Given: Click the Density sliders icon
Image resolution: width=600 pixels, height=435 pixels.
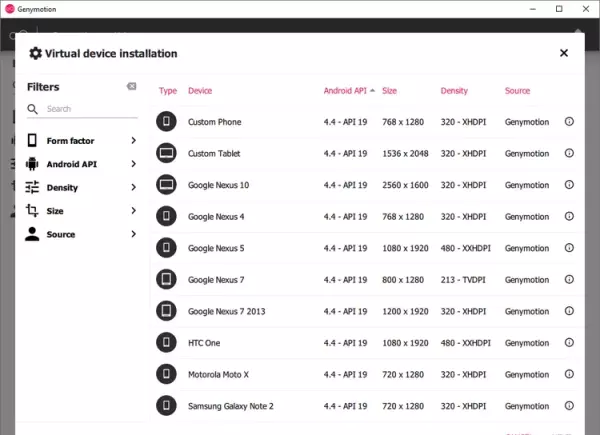Looking at the screenshot, I should point(32,187).
